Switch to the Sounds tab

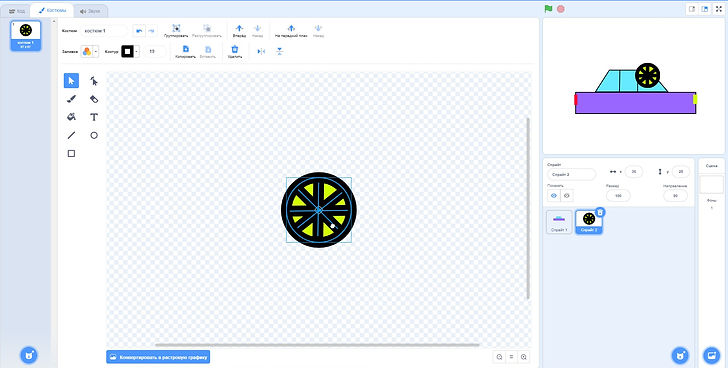click(92, 11)
